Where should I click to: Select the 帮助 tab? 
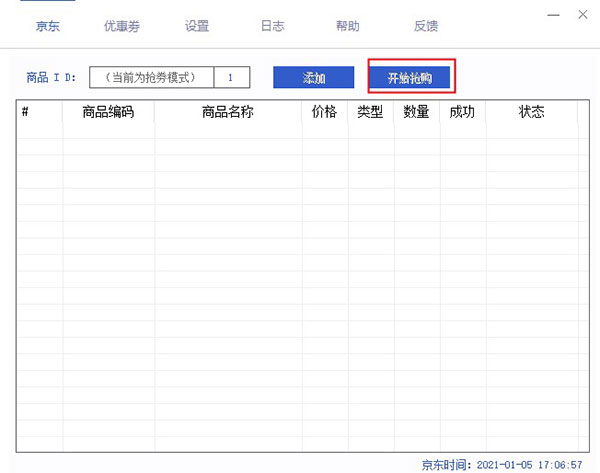pyautogui.click(x=347, y=26)
